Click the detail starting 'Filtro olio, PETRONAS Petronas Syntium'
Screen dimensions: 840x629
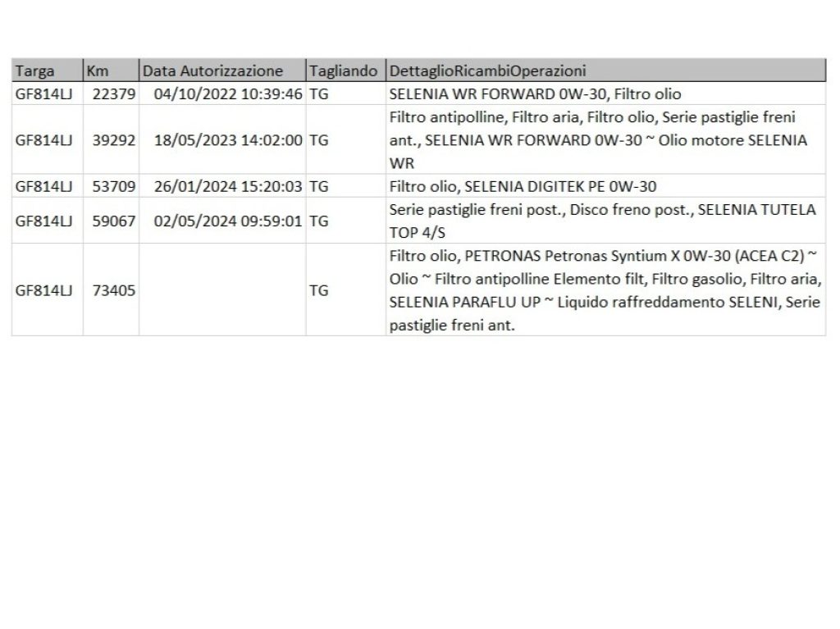(606, 289)
